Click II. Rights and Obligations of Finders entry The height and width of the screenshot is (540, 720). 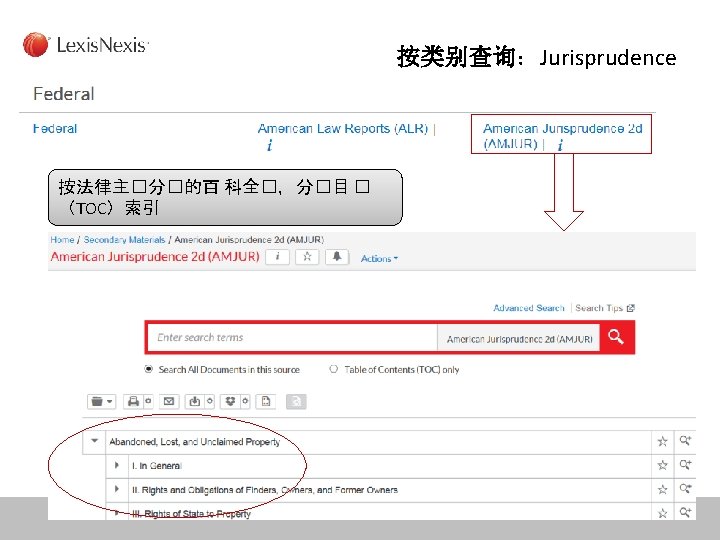pyautogui.click(x=264, y=490)
